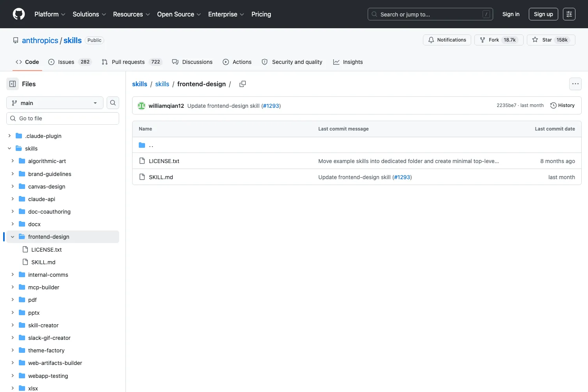Star the skills repository
The image size is (588, 392).
click(x=551, y=40)
